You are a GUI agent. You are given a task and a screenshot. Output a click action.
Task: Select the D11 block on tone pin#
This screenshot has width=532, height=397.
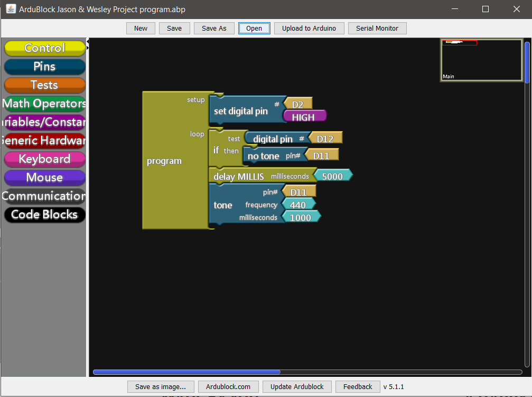click(x=298, y=191)
